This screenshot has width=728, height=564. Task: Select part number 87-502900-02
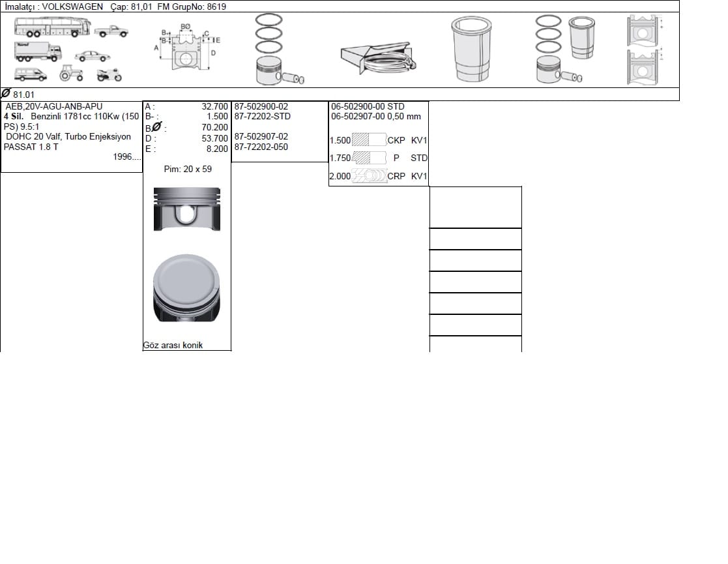tap(261, 106)
